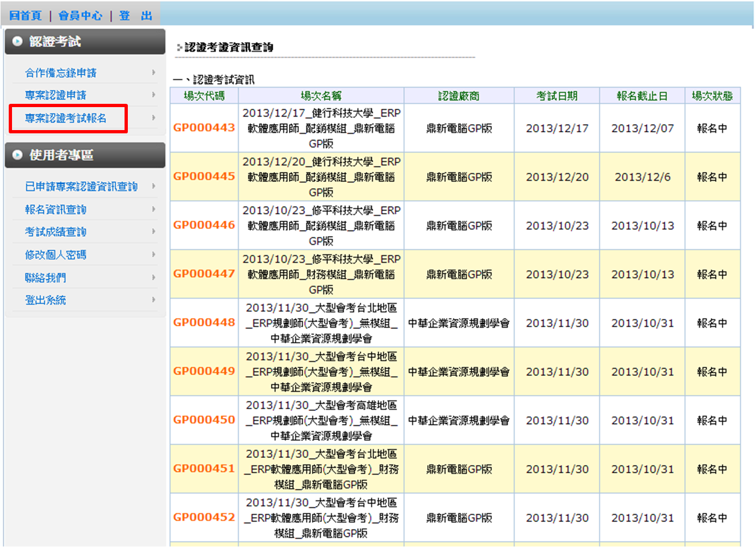Click the 認證考試 section bullet icon
The image size is (756, 547).
coord(17,42)
